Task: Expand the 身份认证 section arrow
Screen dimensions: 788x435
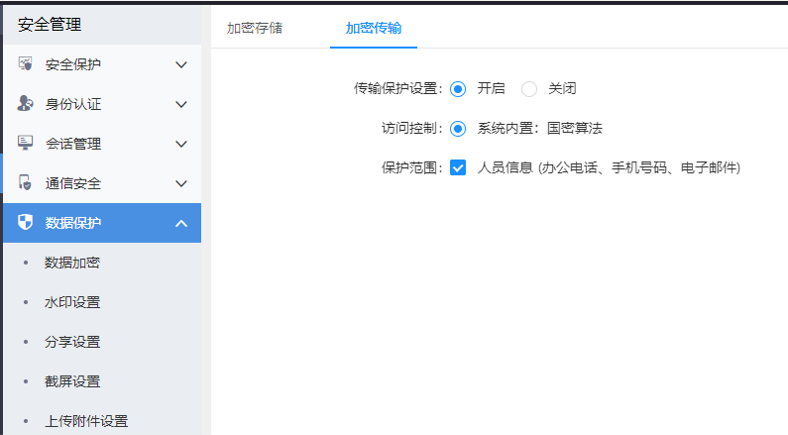Action: [x=181, y=104]
